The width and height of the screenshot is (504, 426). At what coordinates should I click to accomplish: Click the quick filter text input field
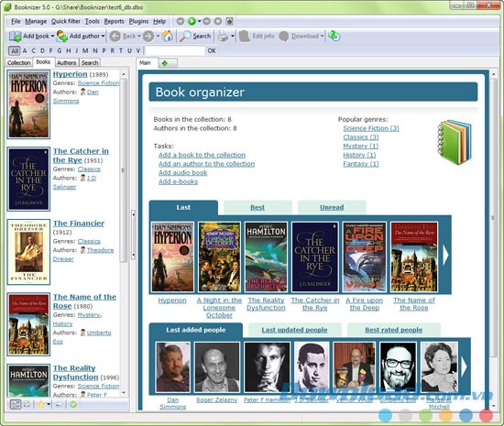tap(175, 50)
